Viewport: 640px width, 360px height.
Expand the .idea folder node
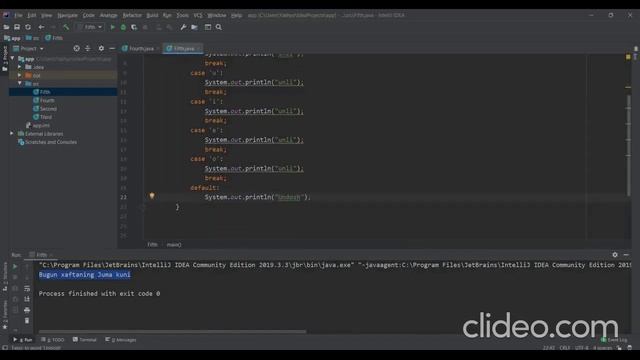tap(20, 67)
